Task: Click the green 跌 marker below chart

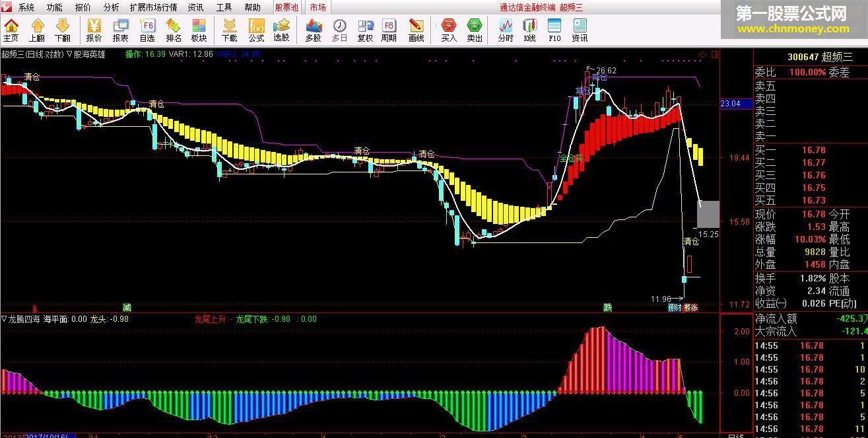Action: pos(607,307)
